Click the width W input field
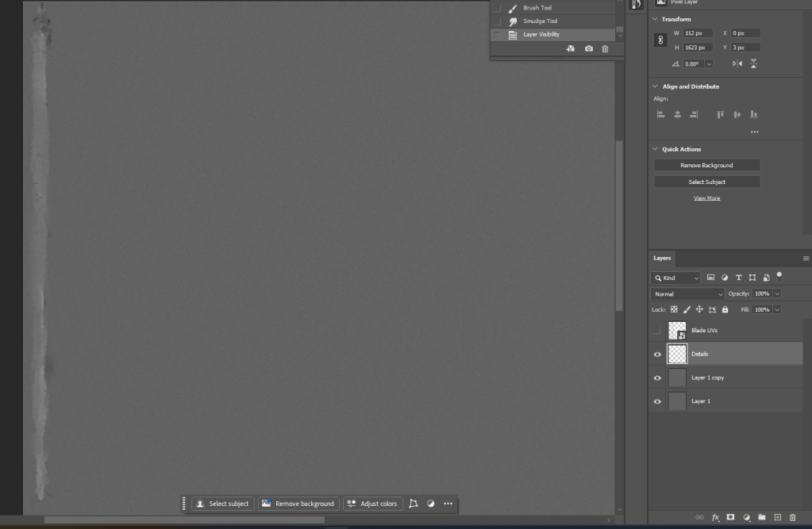The height and width of the screenshot is (529, 812). [x=698, y=33]
